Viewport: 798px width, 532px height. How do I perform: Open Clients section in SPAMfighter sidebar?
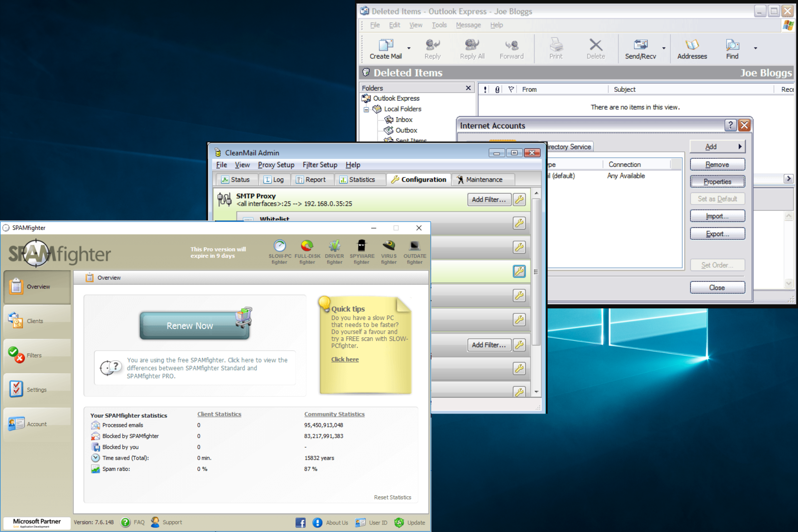[37, 321]
